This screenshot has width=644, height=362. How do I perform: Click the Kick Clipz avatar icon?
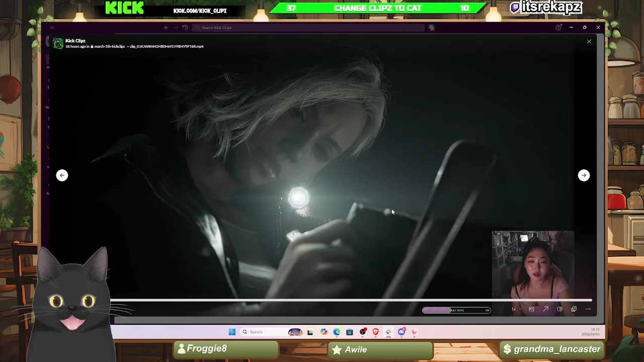(58, 44)
